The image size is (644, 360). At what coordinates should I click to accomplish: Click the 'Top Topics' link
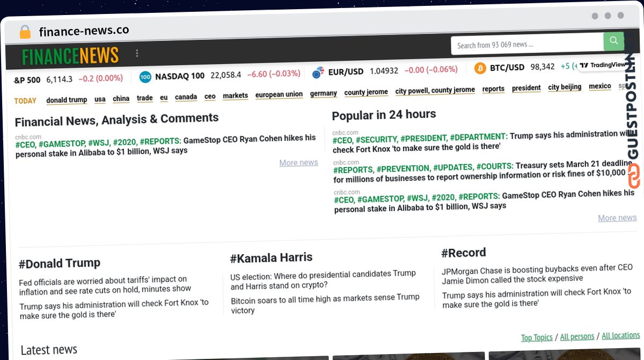tap(537, 337)
